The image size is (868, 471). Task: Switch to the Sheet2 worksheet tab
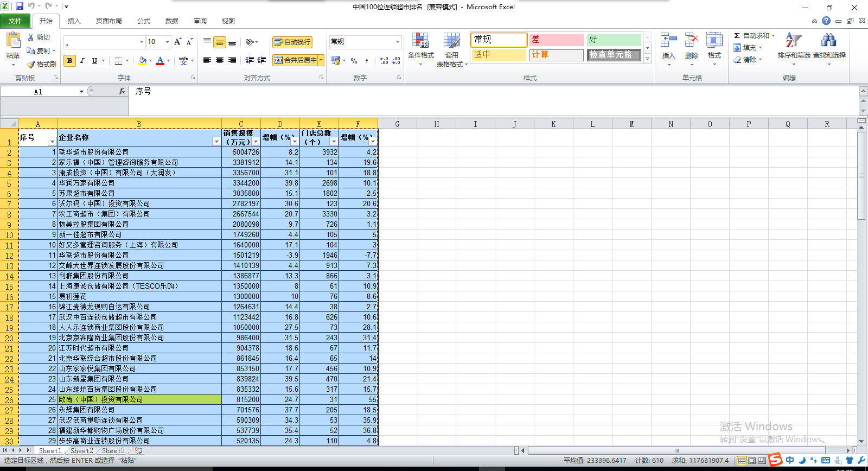(x=81, y=450)
